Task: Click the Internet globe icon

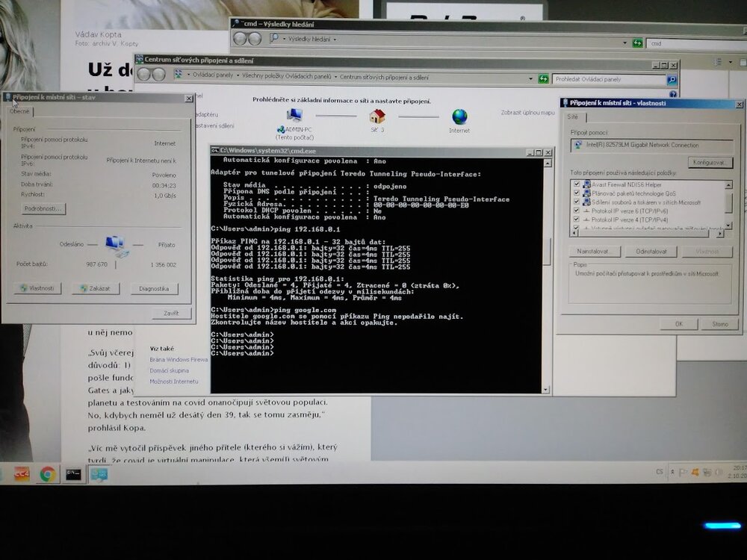Action: [x=459, y=116]
